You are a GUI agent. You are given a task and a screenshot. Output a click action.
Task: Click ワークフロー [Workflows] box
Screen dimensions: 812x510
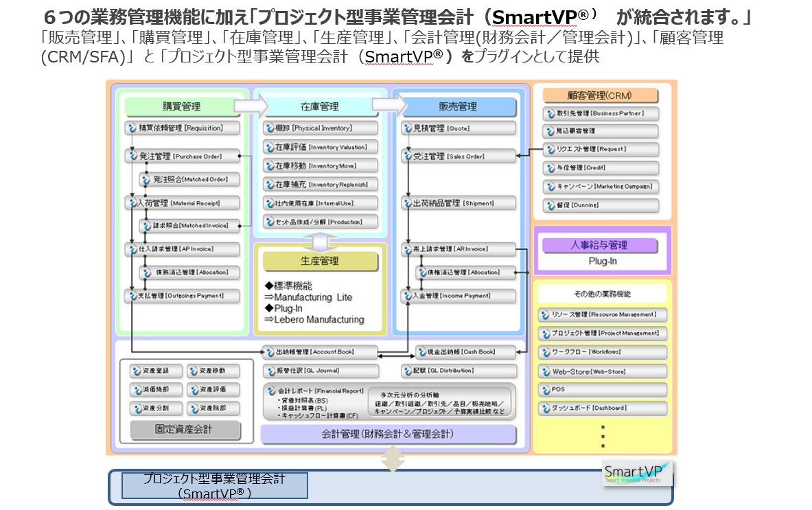pyautogui.click(x=602, y=352)
